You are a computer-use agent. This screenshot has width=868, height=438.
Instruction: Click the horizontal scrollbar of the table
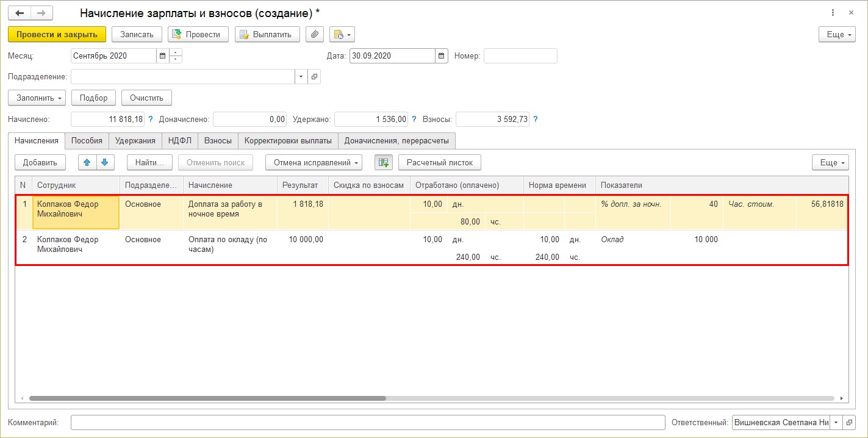click(207, 398)
